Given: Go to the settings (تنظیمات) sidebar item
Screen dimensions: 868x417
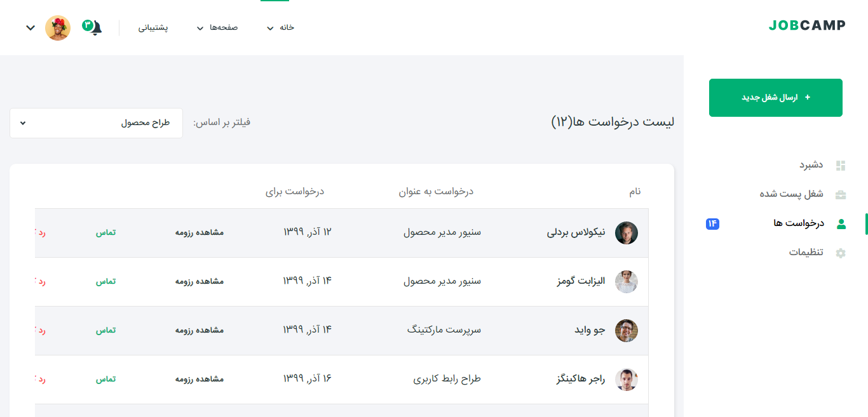Looking at the screenshot, I should pos(806,252).
